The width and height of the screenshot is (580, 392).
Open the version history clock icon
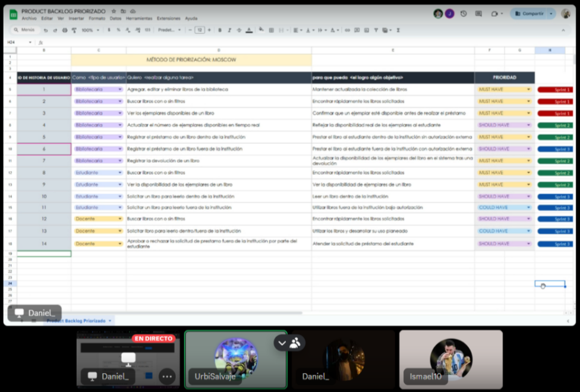pyautogui.click(x=463, y=14)
